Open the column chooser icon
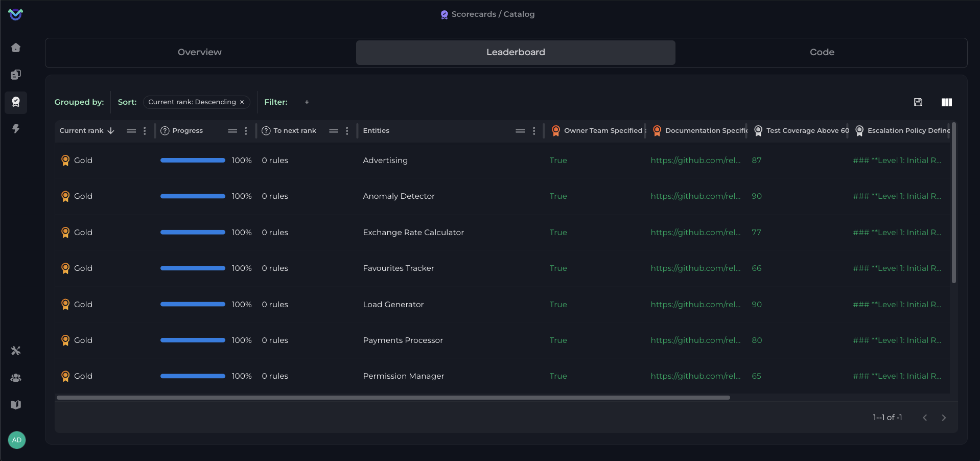Viewport: 980px width, 461px height. 946,102
